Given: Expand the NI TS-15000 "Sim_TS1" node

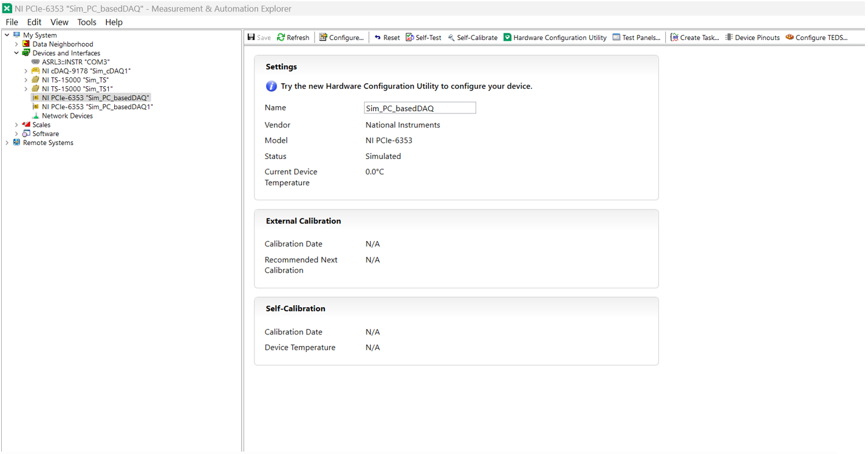Looking at the screenshot, I should [26, 89].
